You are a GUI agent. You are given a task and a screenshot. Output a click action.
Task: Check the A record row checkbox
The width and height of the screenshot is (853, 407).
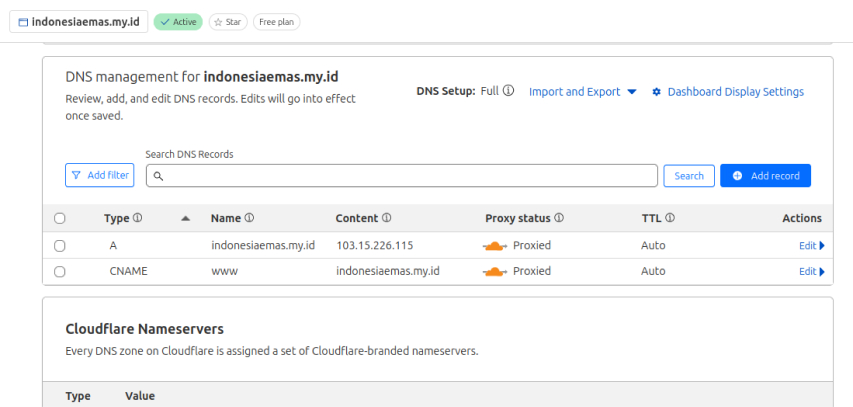(x=60, y=246)
